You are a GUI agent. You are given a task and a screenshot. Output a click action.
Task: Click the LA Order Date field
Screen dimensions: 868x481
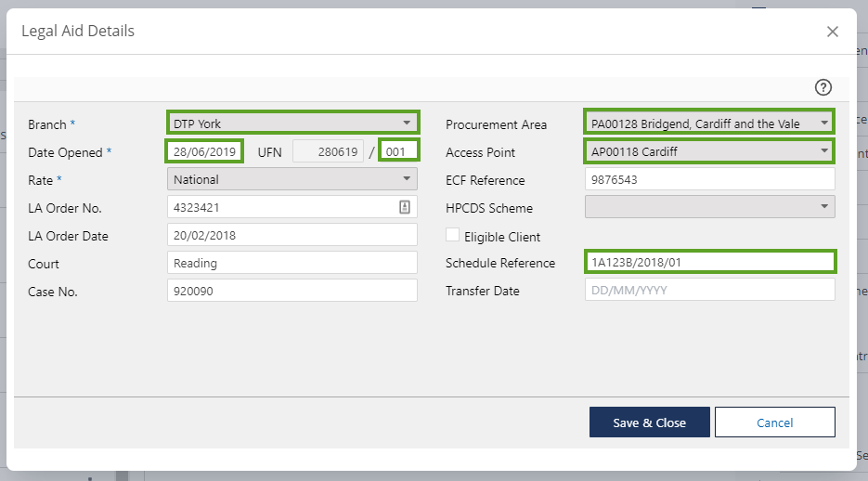point(292,235)
